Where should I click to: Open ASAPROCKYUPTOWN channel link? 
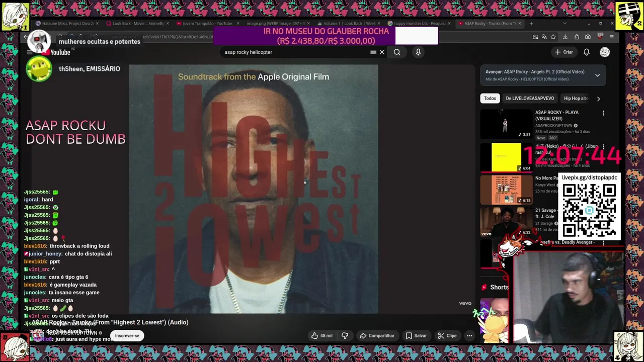[554, 126]
